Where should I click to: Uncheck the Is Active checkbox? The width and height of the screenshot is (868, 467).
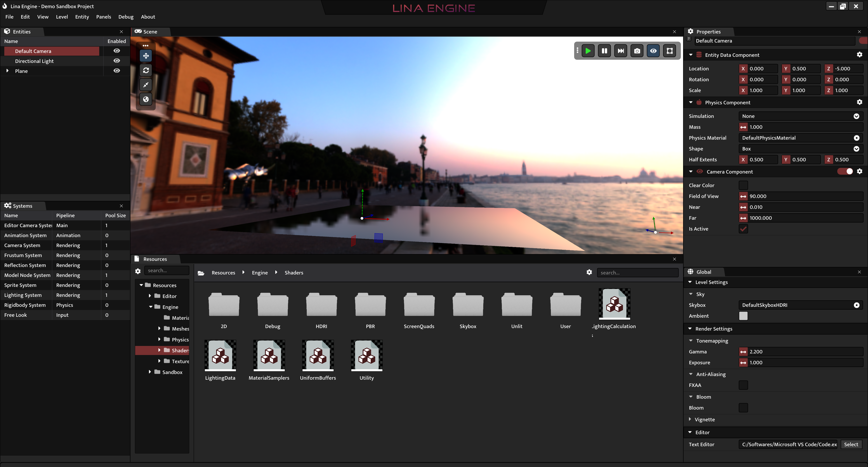tap(743, 229)
